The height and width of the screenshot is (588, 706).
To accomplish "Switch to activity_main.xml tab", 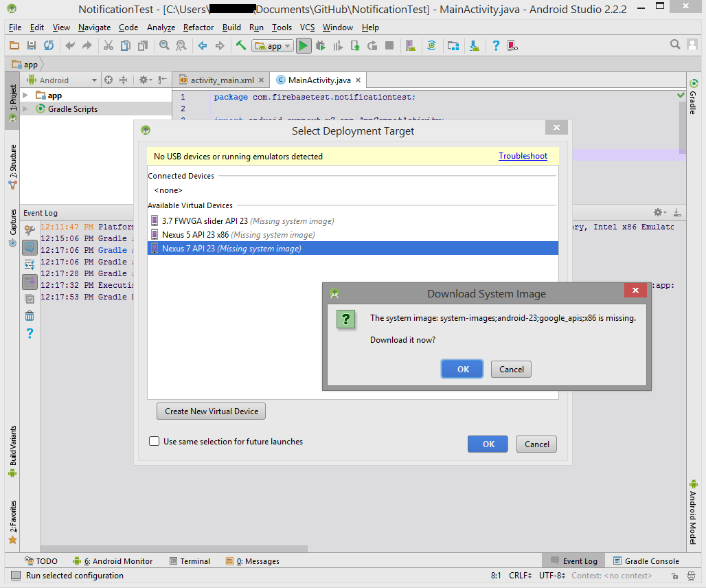I will (222, 80).
